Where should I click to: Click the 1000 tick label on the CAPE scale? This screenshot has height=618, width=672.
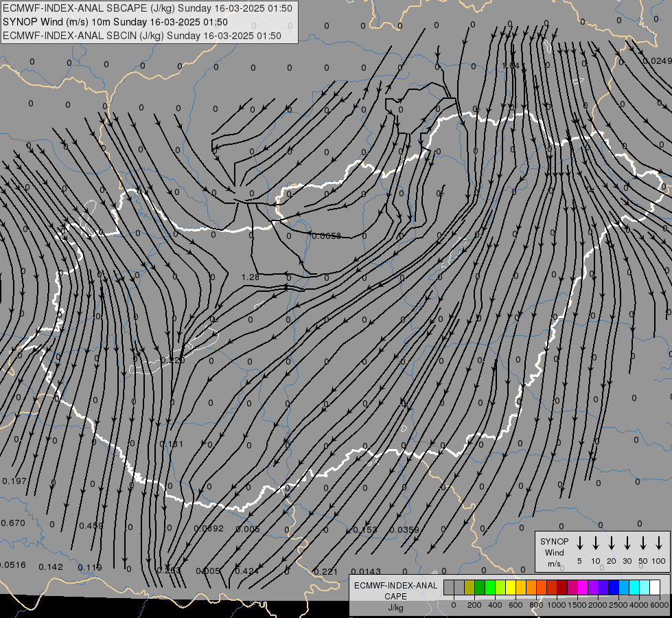556,605
